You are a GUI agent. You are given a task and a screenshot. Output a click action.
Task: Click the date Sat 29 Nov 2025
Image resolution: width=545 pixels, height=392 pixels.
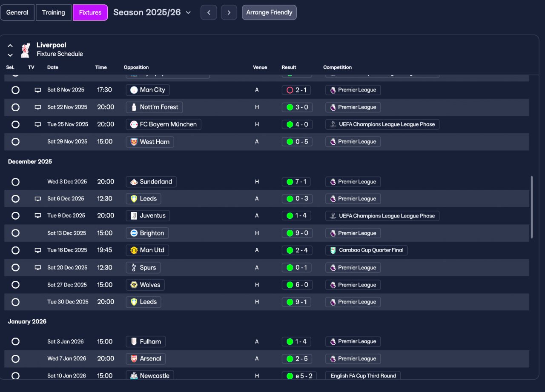tap(67, 142)
